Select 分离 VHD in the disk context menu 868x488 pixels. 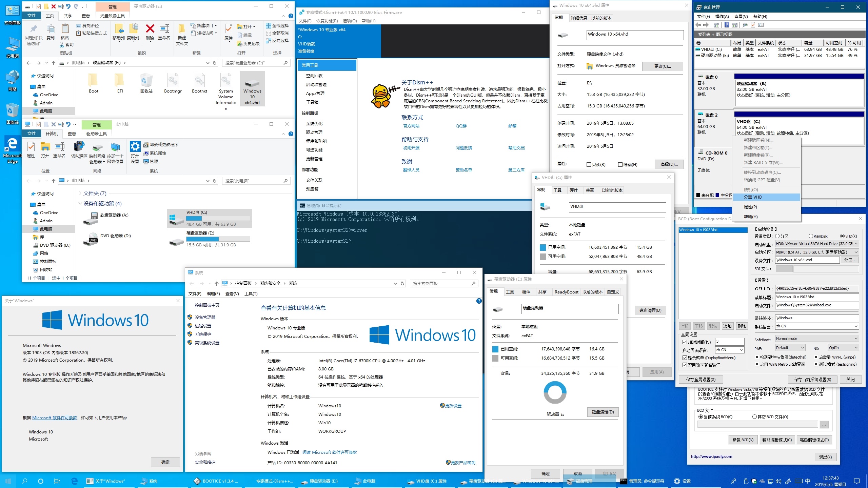click(x=766, y=197)
